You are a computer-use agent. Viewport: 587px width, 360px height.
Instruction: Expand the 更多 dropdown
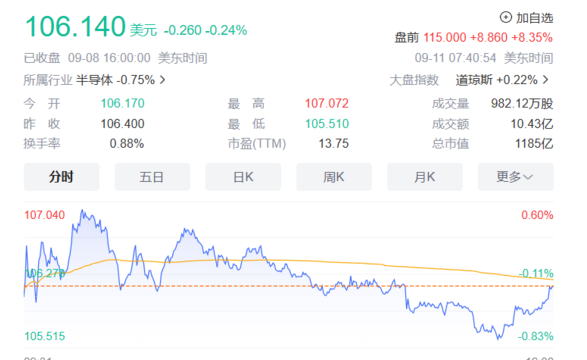click(515, 177)
